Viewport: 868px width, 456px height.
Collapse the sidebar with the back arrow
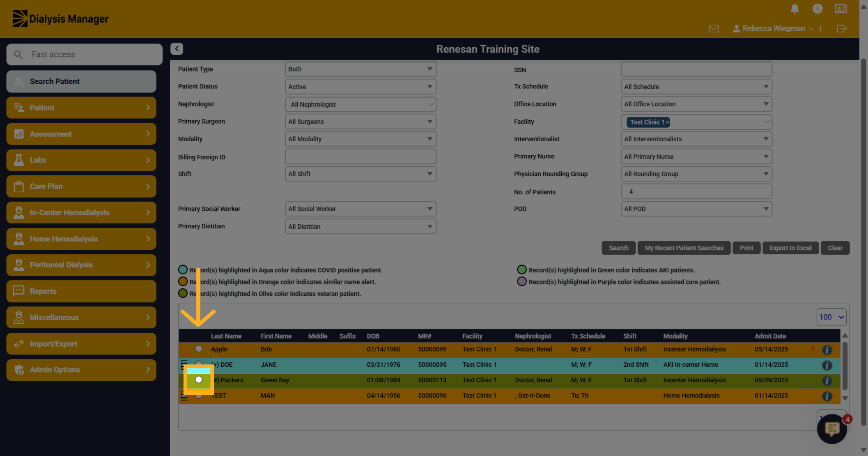pos(177,49)
